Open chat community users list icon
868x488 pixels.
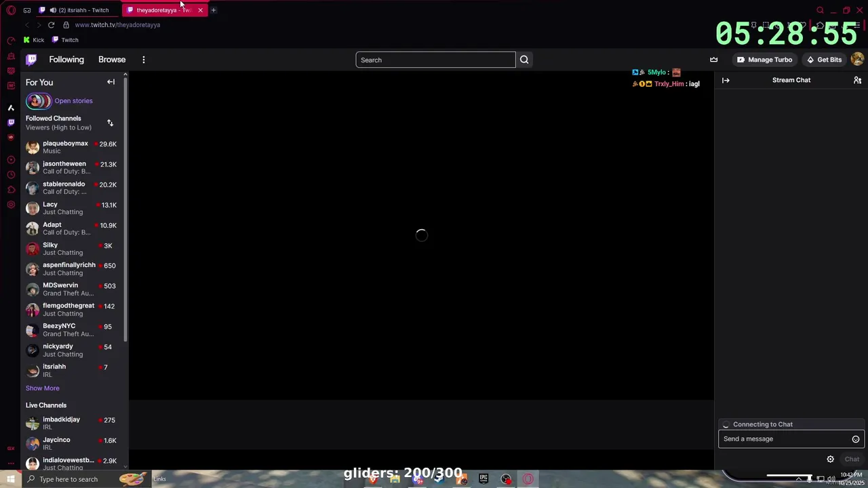point(857,80)
